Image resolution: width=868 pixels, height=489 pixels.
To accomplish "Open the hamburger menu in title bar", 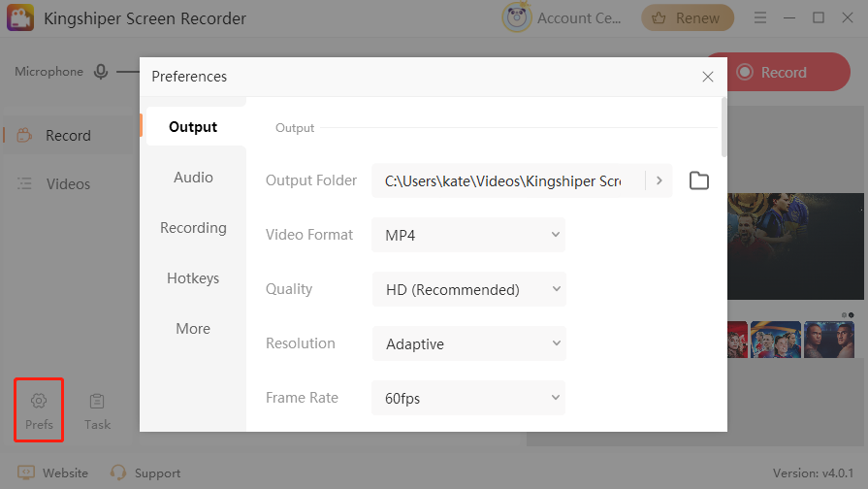I will point(760,17).
